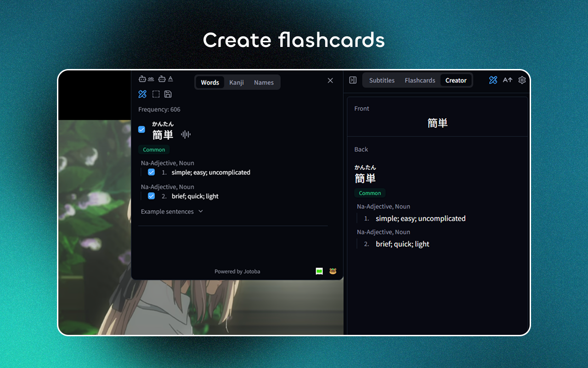Screen dimensions: 588x368
Task: Switch to the Kanji tab
Action: tap(237, 82)
